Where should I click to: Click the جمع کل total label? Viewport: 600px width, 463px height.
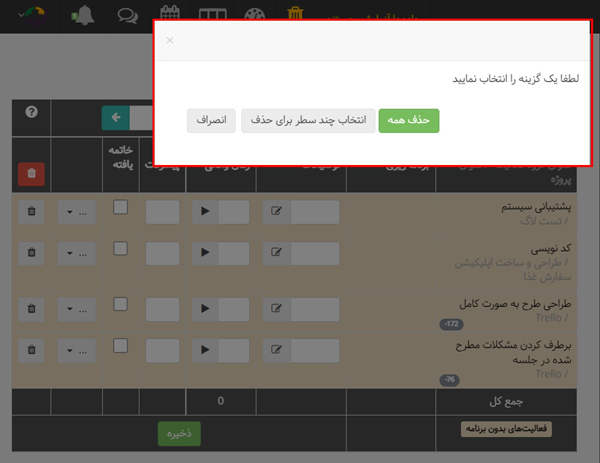click(506, 401)
